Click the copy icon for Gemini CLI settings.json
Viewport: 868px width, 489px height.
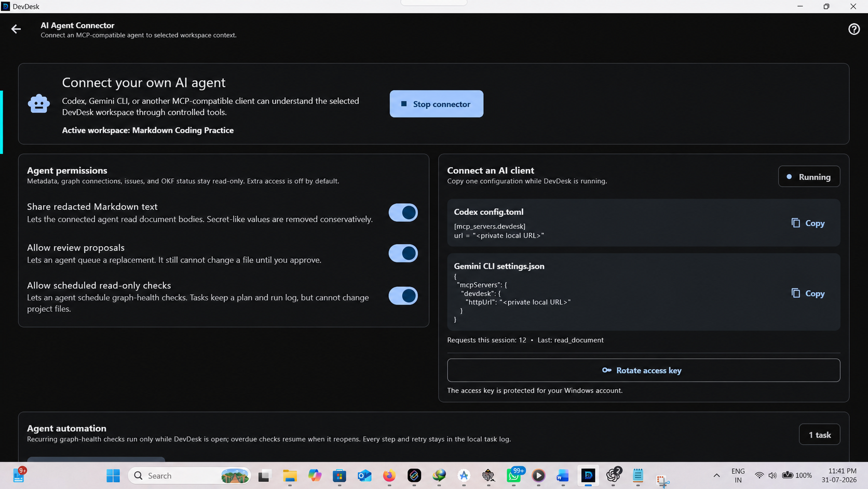[x=796, y=293]
